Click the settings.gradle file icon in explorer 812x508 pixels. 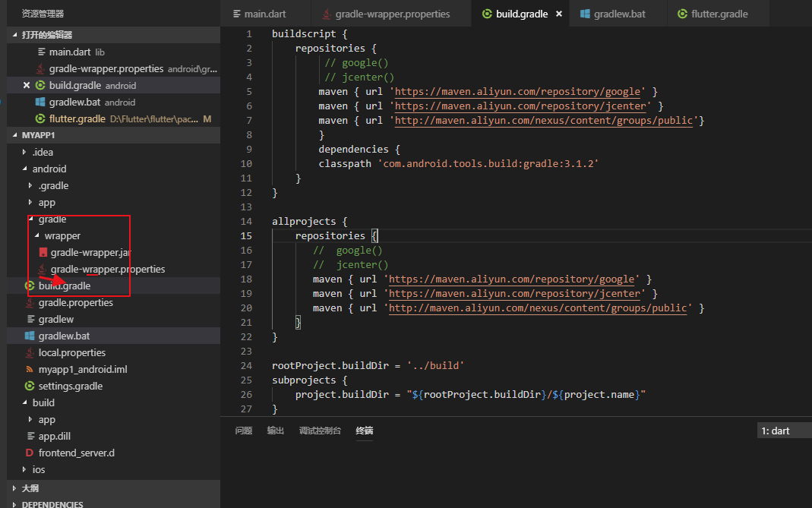(30, 386)
